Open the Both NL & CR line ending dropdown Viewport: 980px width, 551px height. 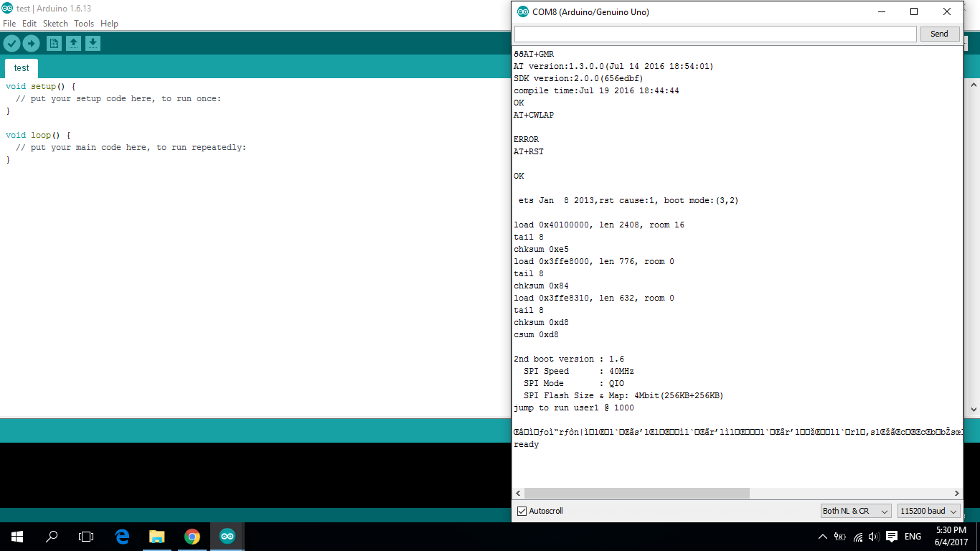coord(856,511)
